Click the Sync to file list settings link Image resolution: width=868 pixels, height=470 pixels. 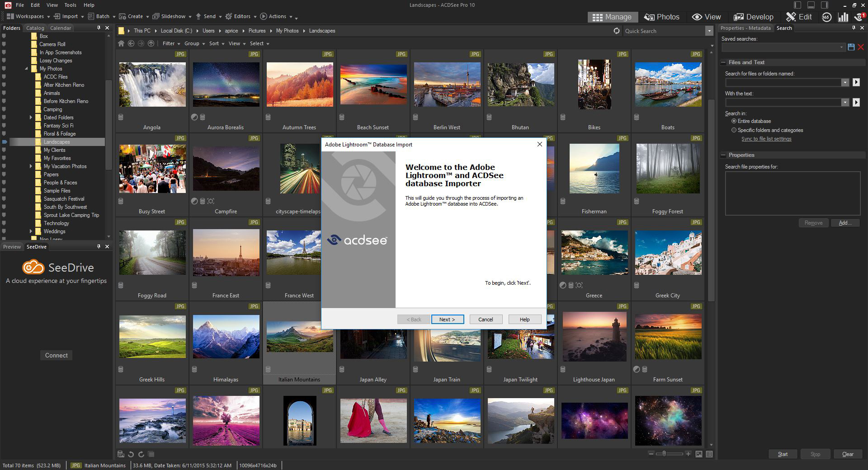(x=766, y=139)
